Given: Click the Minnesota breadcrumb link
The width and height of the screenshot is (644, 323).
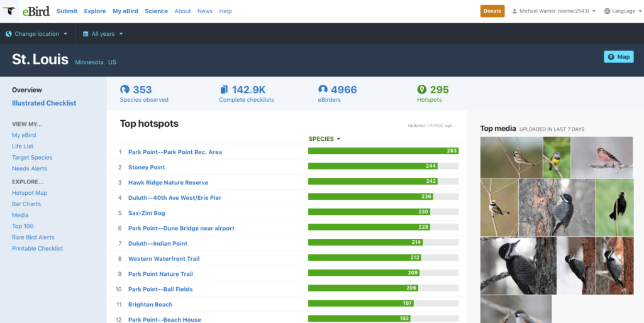Looking at the screenshot, I should point(90,62).
